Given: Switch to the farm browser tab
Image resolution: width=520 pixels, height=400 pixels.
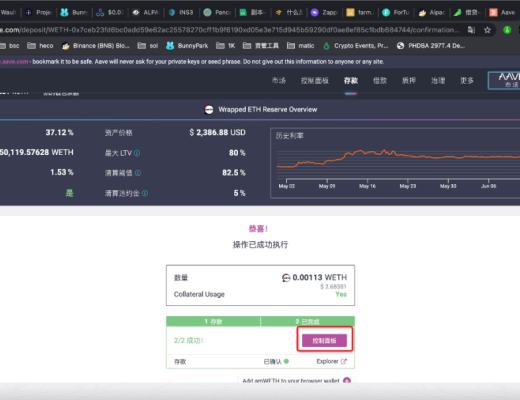Looking at the screenshot, I should [x=359, y=12].
